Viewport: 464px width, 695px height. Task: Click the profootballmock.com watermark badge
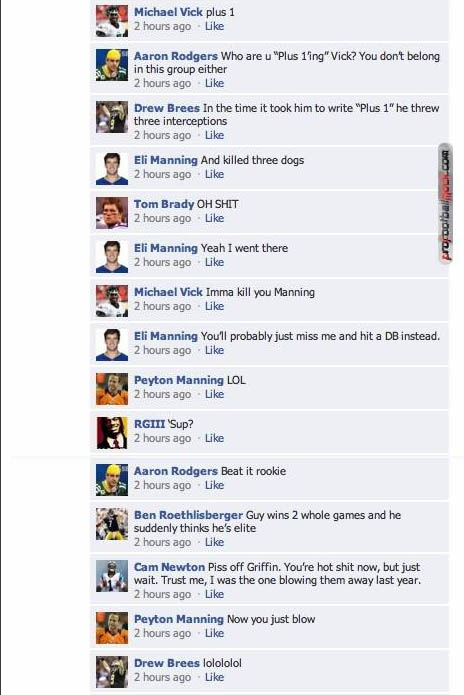click(x=445, y=204)
